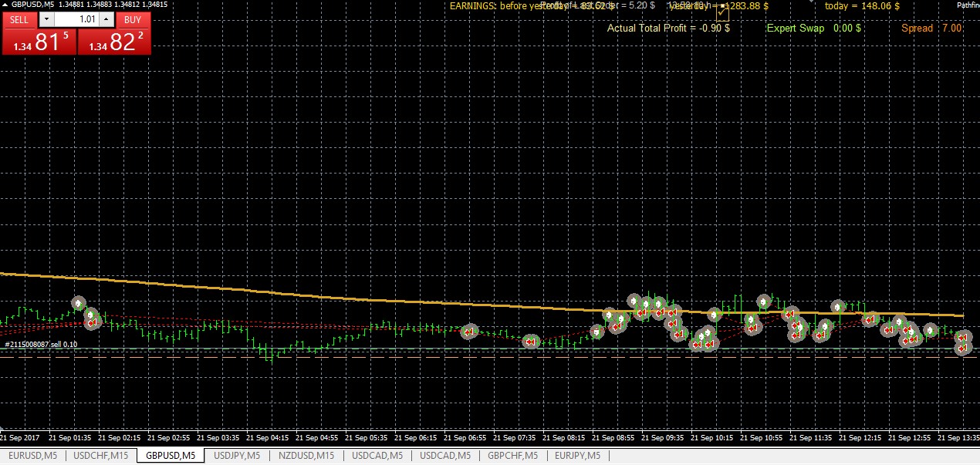Open the NZDUSD,M15 chart tab
Image resolution: width=980 pixels, height=465 pixels.
click(x=306, y=456)
